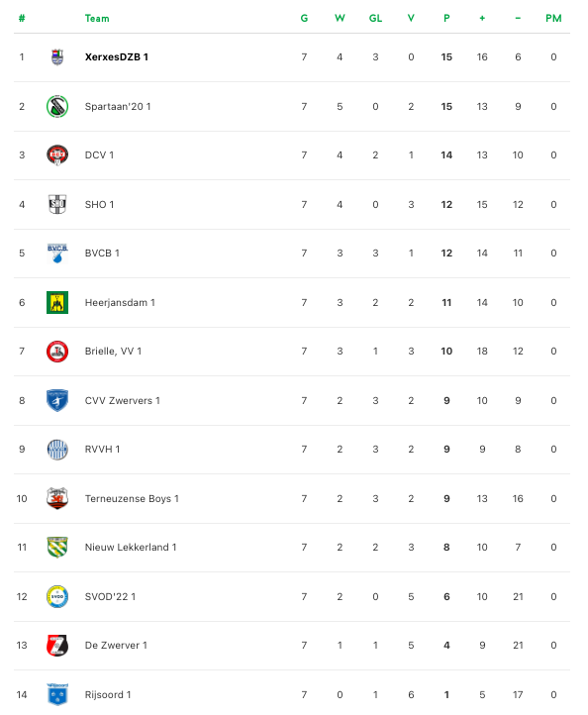This screenshot has width=588, height=715.
Task: Select the PM column header
Action: (x=553, y=18)
